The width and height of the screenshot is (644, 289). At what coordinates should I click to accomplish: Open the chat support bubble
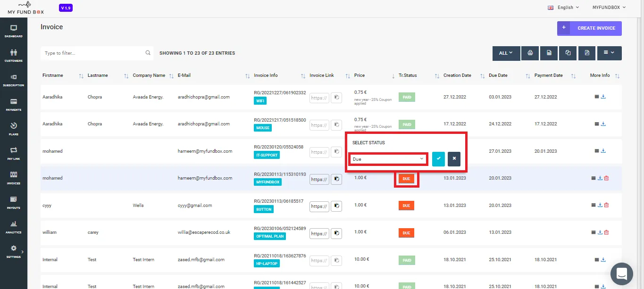pos(621,273)
